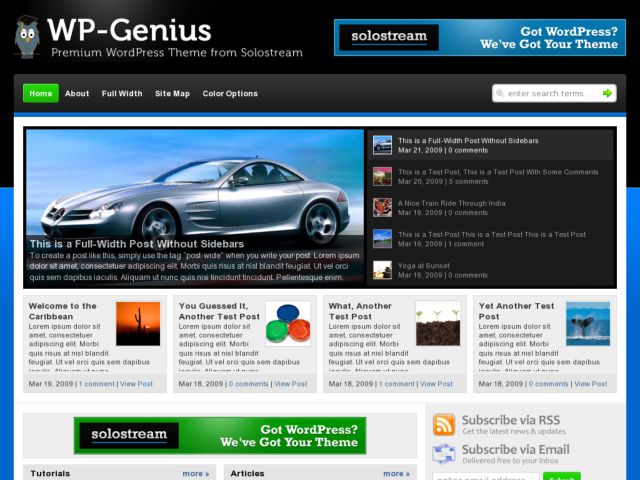This screenshot has width=640, height=480.
Task: Click the WP-Genius owl logo
Action: 27,37
